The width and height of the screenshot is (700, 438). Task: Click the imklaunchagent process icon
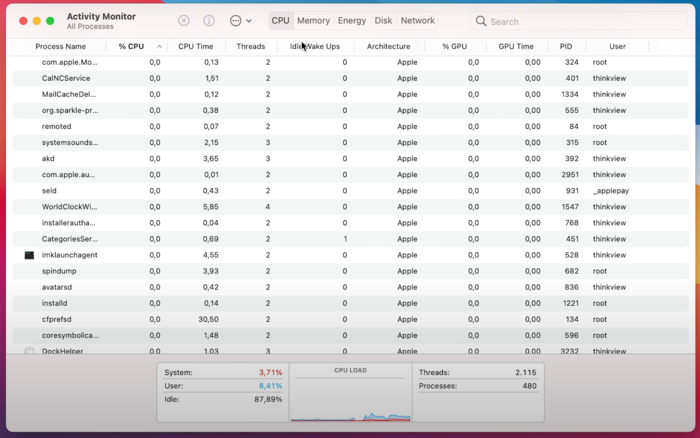coord(29,255)
